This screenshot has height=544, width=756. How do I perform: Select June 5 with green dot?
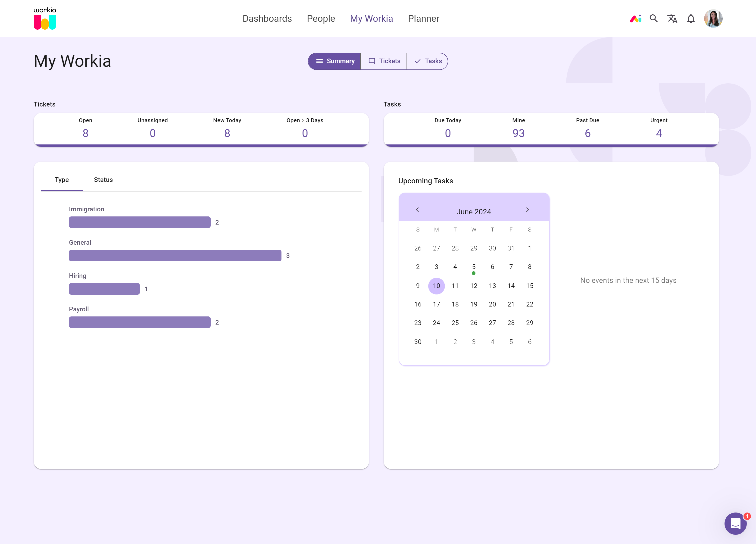tap(474, 267)
